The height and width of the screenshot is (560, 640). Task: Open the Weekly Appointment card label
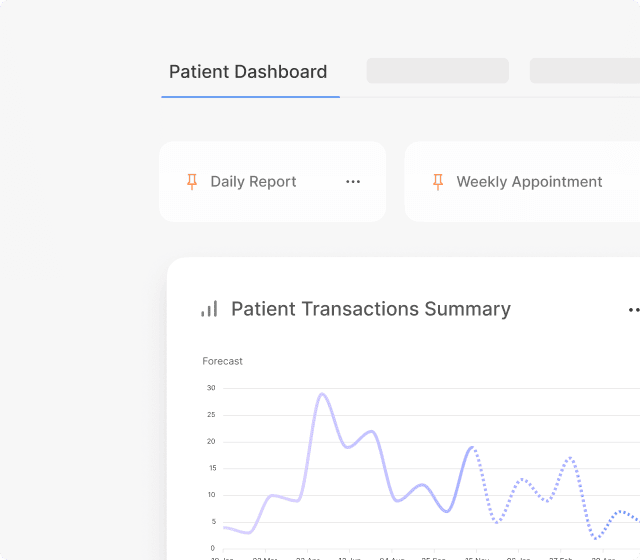coord(529,182)
